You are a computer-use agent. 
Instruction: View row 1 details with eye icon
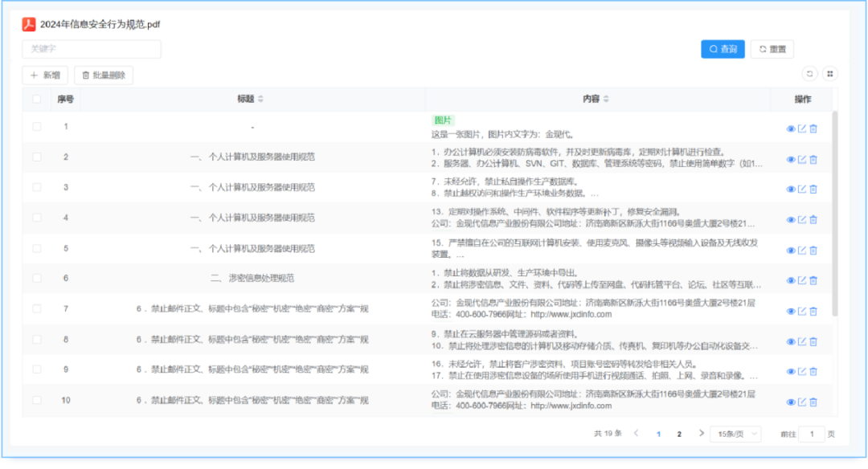pyautogui.click(x=791, y=128)
